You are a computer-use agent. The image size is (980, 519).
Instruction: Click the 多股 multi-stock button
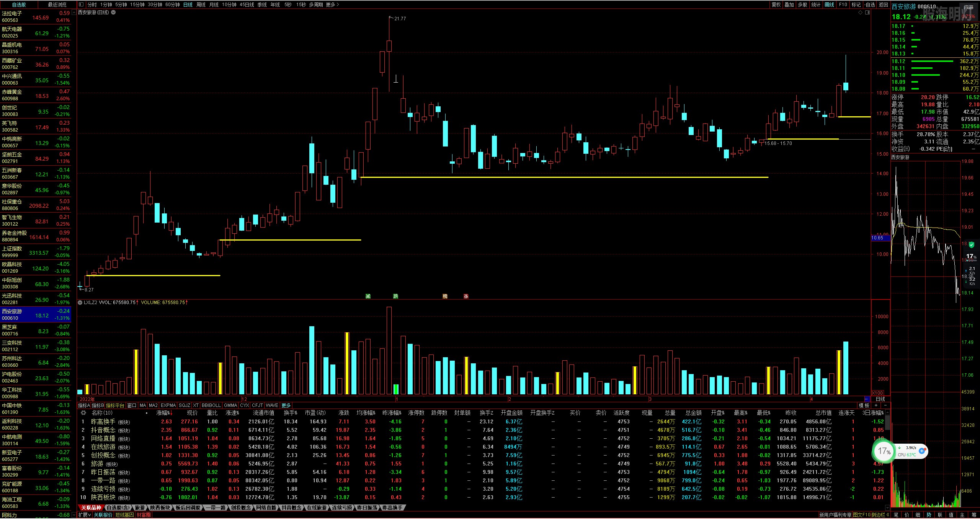803,5
